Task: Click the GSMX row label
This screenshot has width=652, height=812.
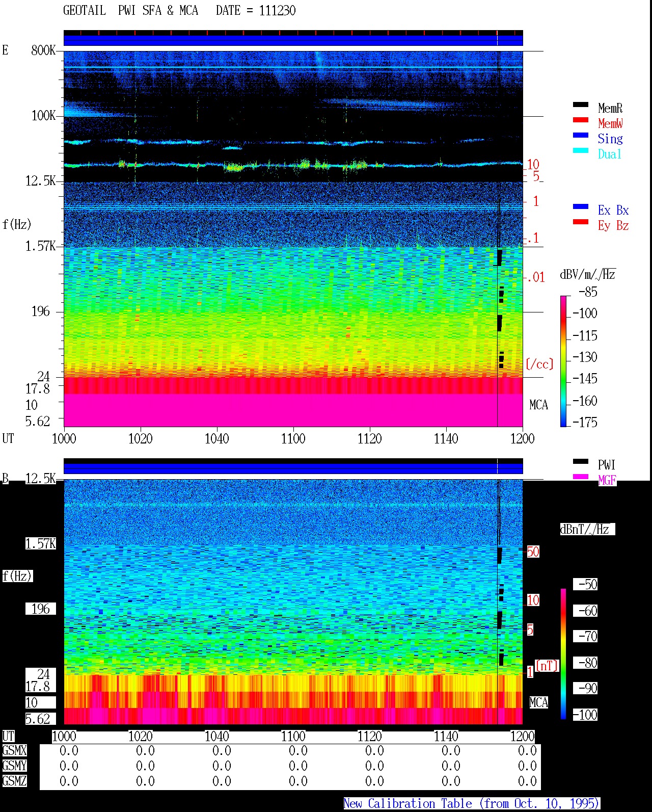Action: pyautogui.click(x=14, y=750)
